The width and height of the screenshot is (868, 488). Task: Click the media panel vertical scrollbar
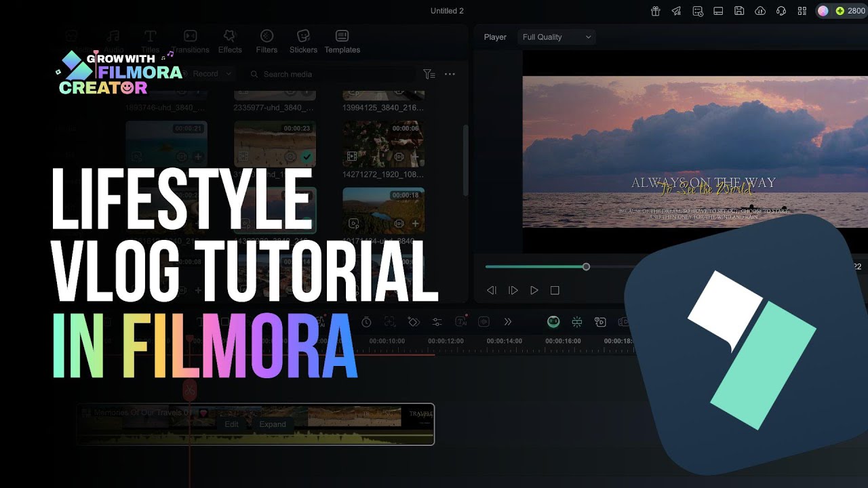(465, 159)
